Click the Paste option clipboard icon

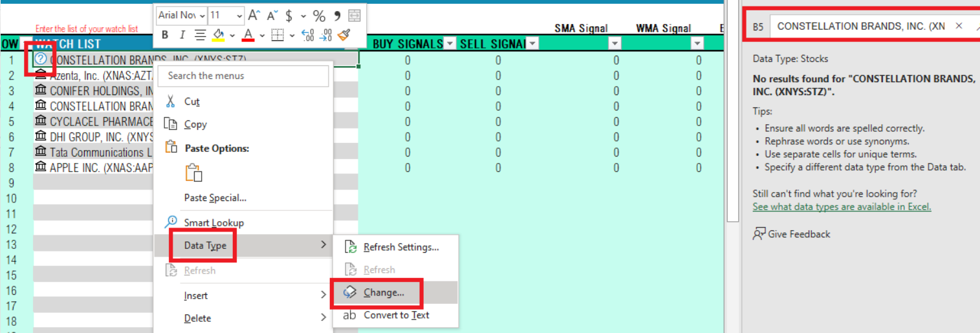[194, 173]
